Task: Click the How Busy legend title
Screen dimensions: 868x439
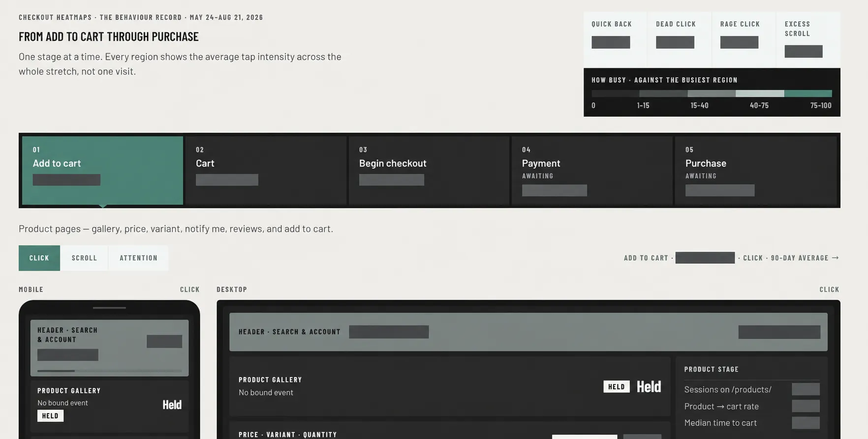Action: coord(664,80)
